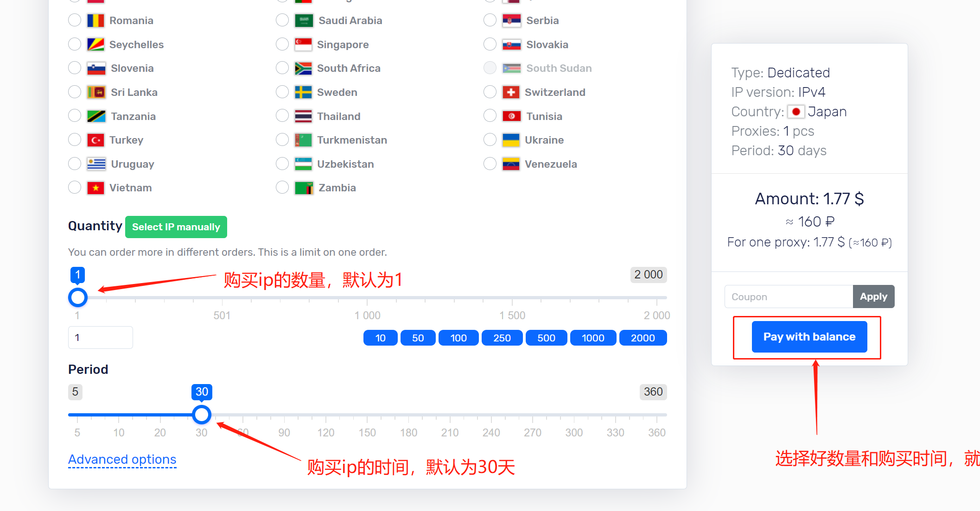Set quantity preset to 50
Screen dimensions: 980x511
(418, 338)
